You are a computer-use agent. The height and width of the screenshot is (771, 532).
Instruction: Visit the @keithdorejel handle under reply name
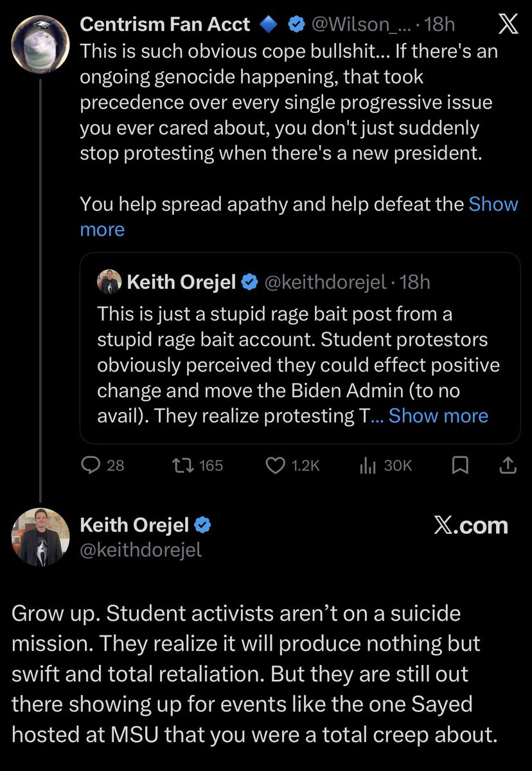[x=141, y=550]
